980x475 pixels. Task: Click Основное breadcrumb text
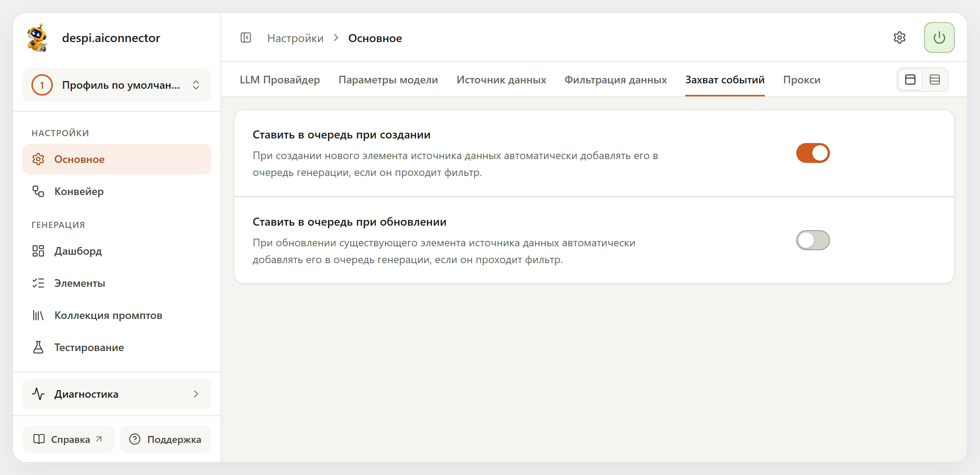click(x=375, y=38)
